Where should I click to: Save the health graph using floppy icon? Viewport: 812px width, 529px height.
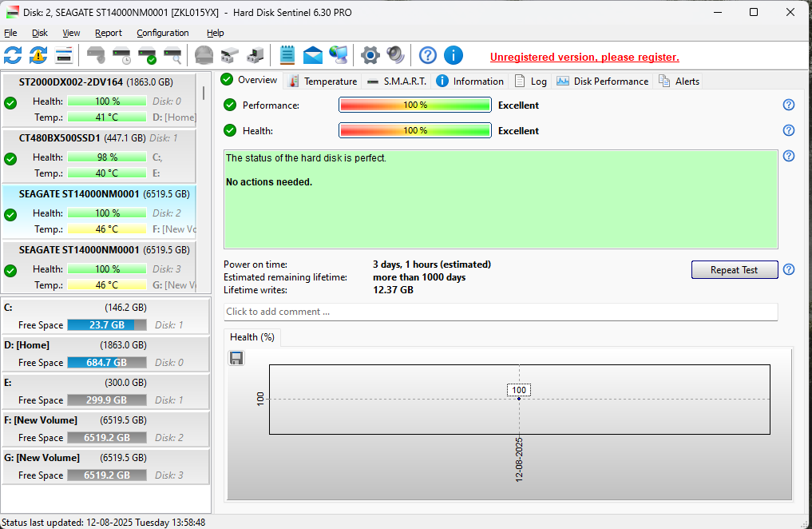(x=236, y=358)
